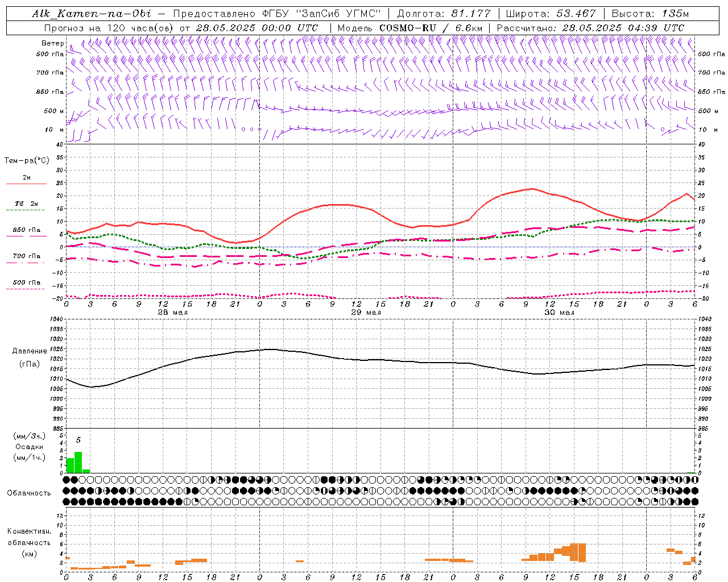Click the 500 м wind level label on the left axis
Image resolution: width=728 pixels, height=582 pixels.
[x=54, y=111]
